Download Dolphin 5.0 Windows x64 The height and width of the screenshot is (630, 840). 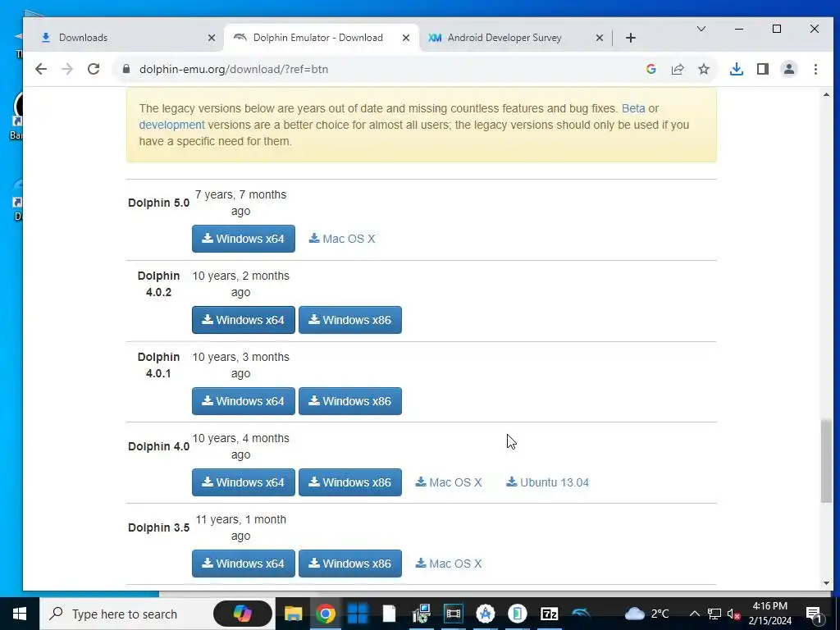pyautogui.click(x=243, y=239)
